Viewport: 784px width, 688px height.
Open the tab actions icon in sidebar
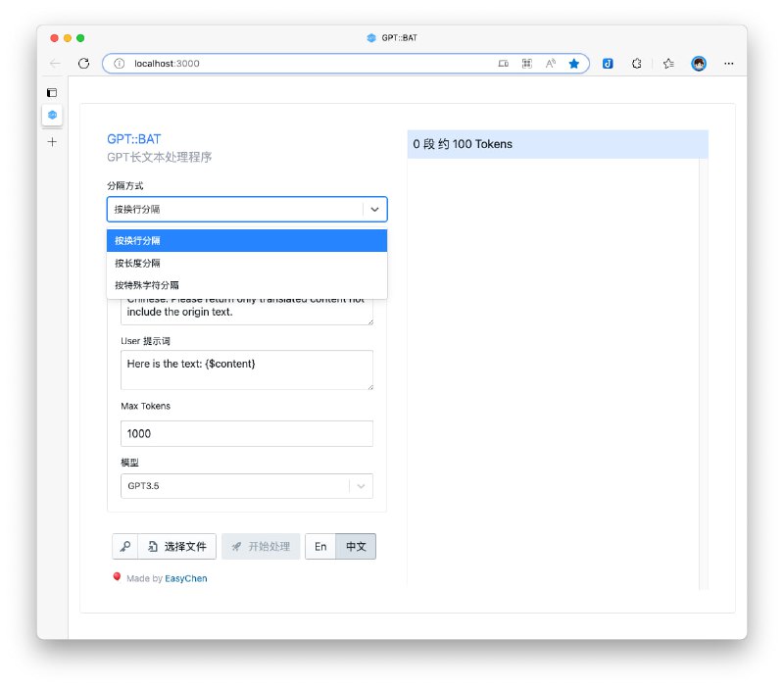point(52,92)
